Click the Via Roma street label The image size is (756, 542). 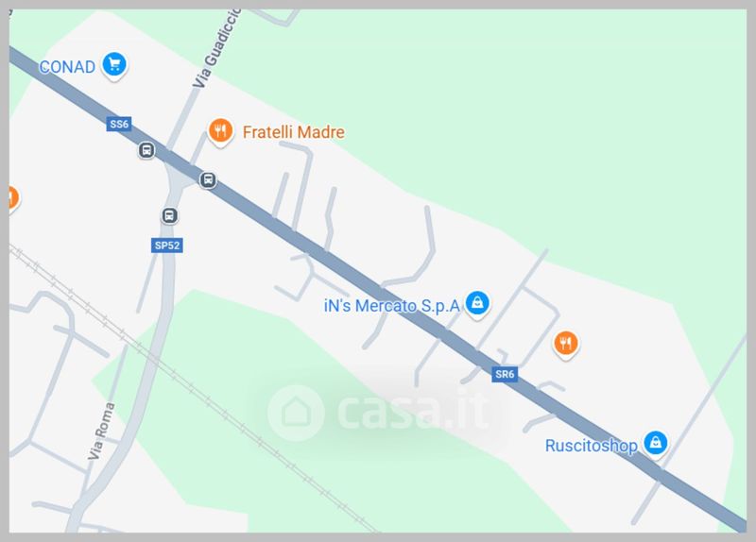coord(102,431)
